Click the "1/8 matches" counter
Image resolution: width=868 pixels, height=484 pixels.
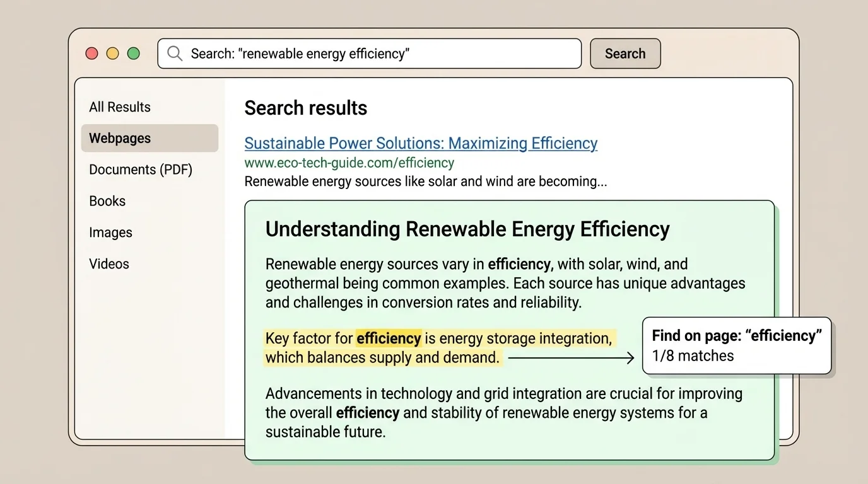pos(693,356)
